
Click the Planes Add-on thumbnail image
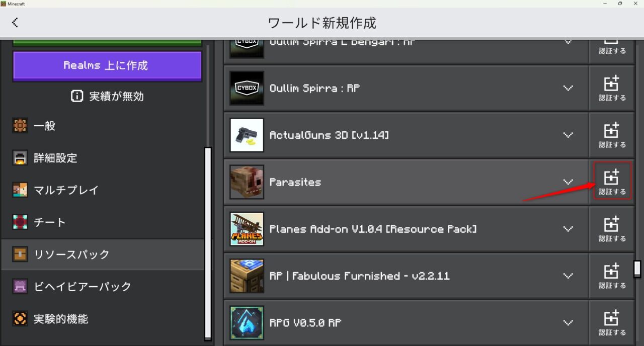tap(247, 229)
